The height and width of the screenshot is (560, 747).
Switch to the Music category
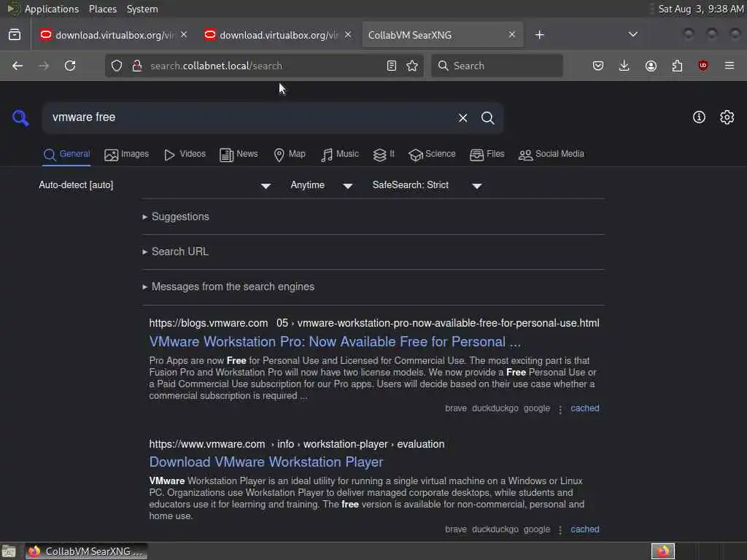coord(340,155)
